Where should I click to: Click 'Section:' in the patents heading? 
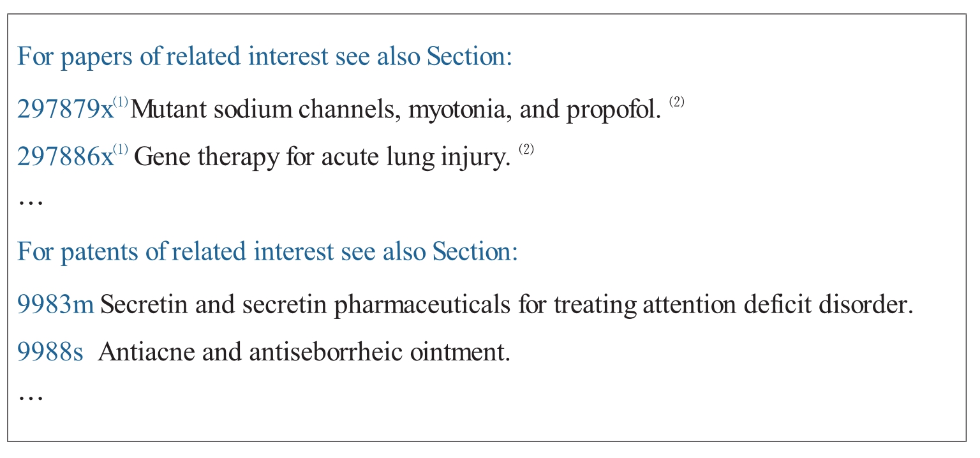pos(475,251)
